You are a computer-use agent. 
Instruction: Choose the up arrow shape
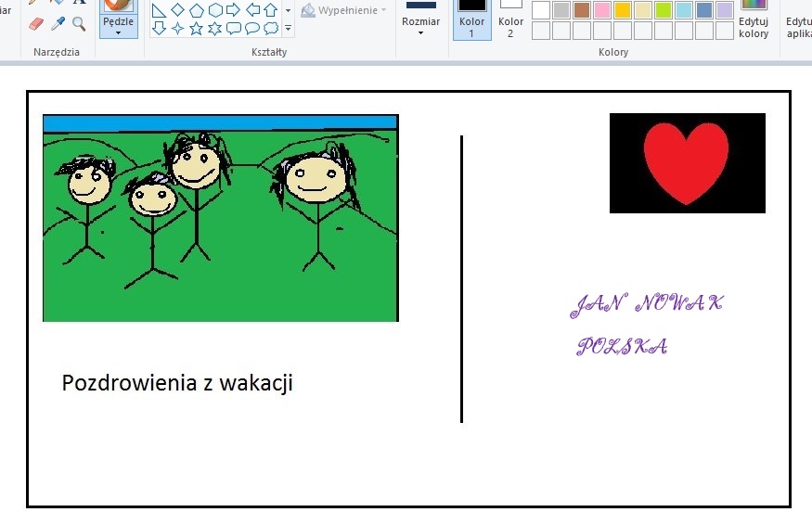coord(270,10)
